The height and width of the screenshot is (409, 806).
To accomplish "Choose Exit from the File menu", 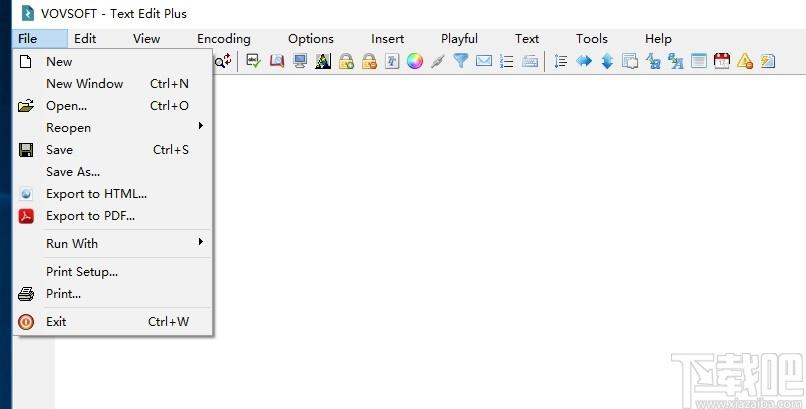I will coord(112,322).
